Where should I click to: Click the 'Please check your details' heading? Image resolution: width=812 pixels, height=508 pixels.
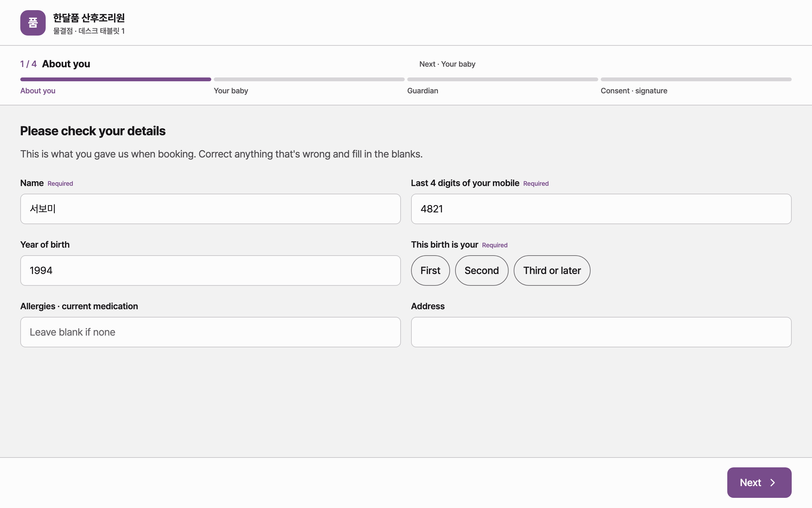coord(93,131)
